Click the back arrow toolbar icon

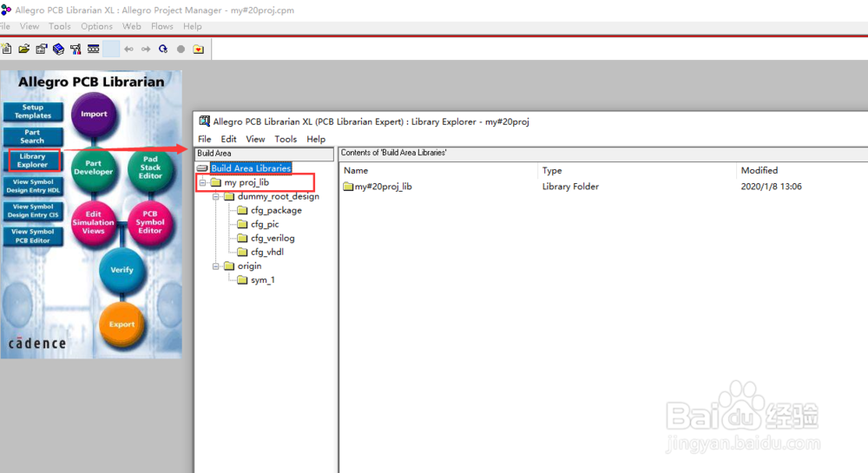[x=128, y=49]
